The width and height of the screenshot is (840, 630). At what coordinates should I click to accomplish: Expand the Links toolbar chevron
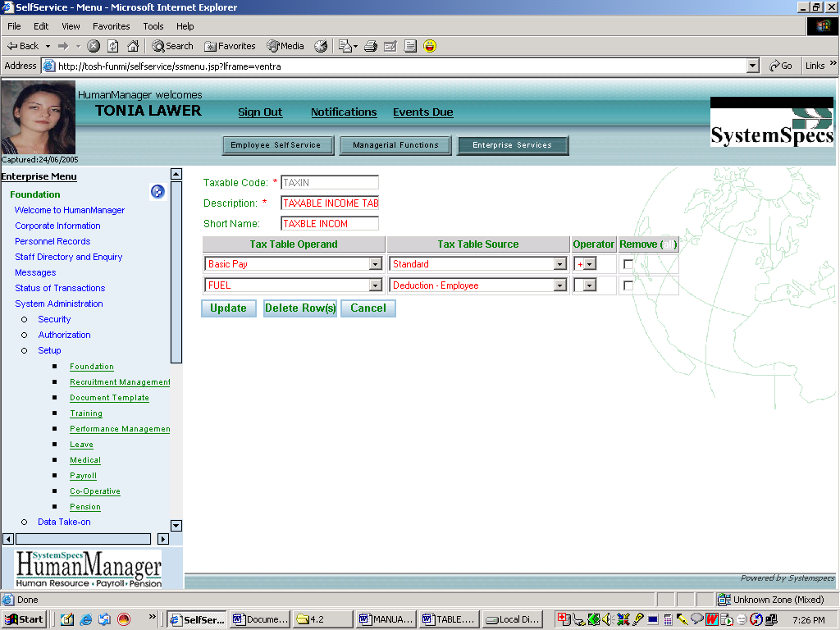[x=833, y=63]
